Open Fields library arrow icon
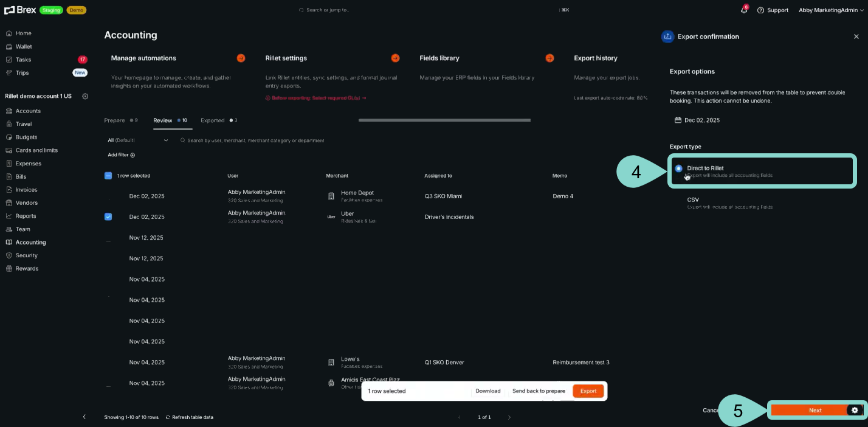Image resolution: width=868 pixels, height=427 pixels. 549,58
